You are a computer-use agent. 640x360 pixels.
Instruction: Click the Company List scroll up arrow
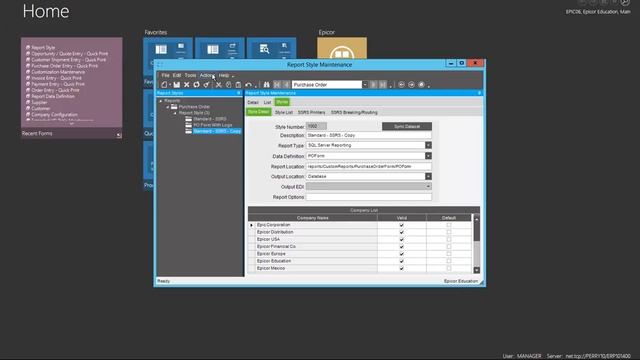point(476,219)
